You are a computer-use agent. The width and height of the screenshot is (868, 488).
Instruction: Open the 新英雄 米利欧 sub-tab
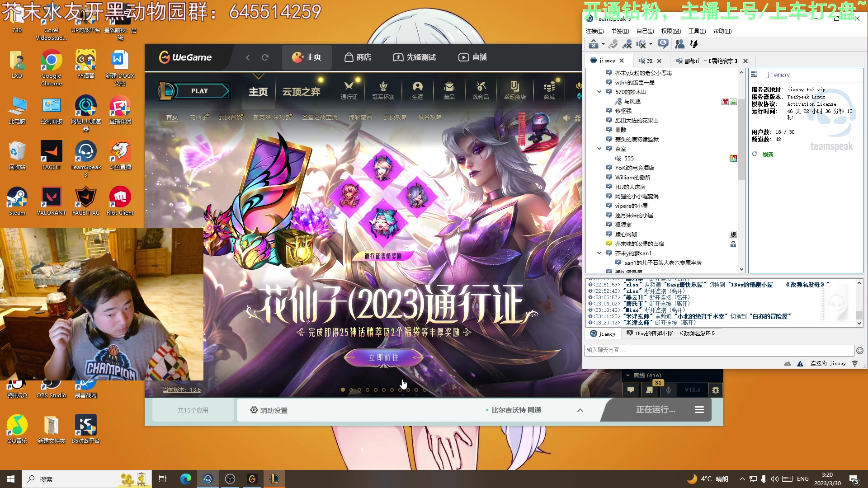[x=272, y=117]
